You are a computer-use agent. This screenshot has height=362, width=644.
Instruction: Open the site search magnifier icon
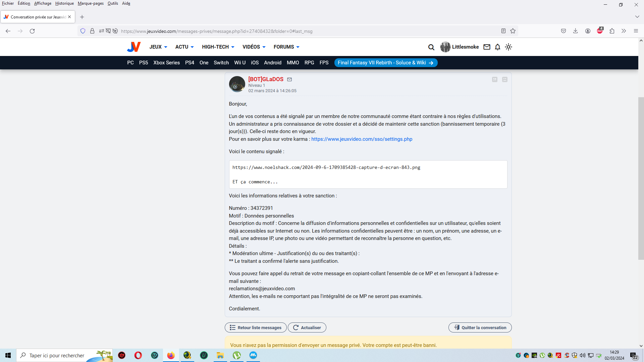point(431,47)
